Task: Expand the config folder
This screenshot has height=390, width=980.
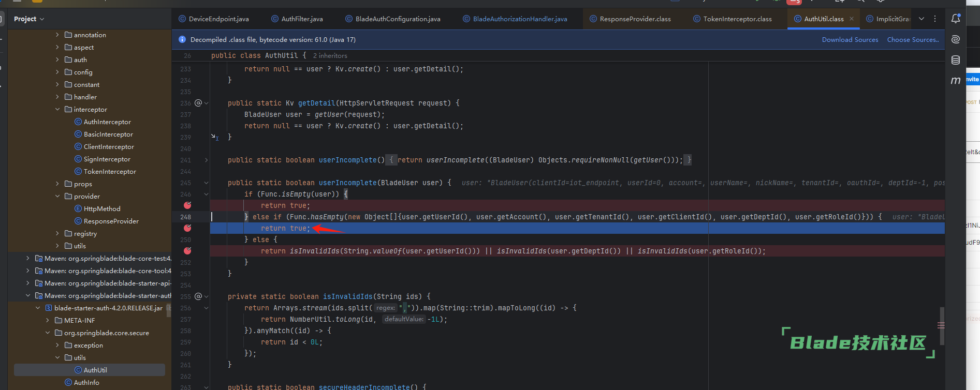Action: pos(57,72)
